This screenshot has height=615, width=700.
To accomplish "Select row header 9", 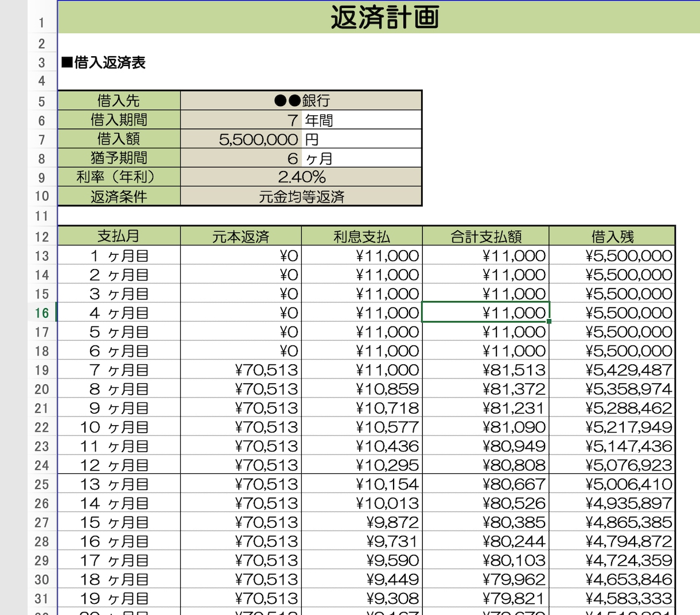I will point(42,177).
